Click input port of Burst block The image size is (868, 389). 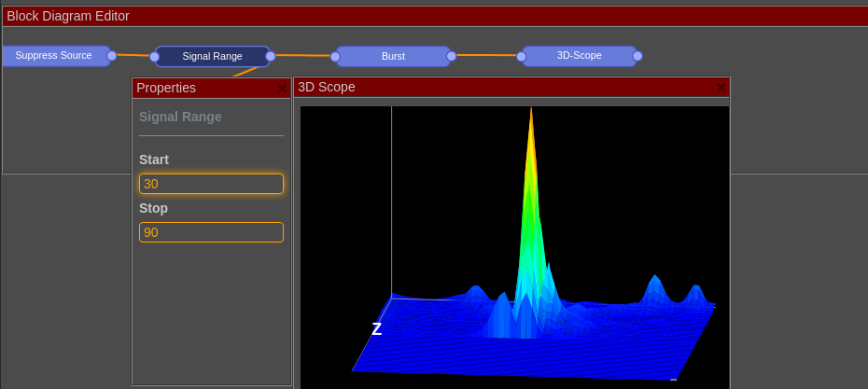coord(335,57)
